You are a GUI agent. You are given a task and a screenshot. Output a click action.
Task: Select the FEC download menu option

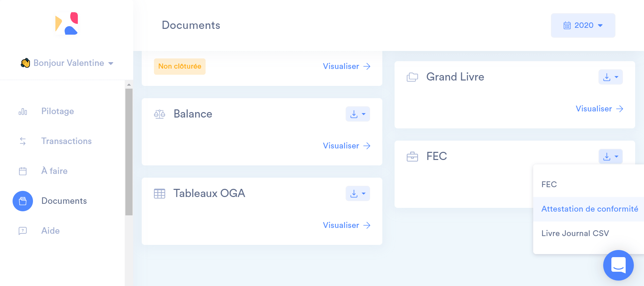pos(549,184)
